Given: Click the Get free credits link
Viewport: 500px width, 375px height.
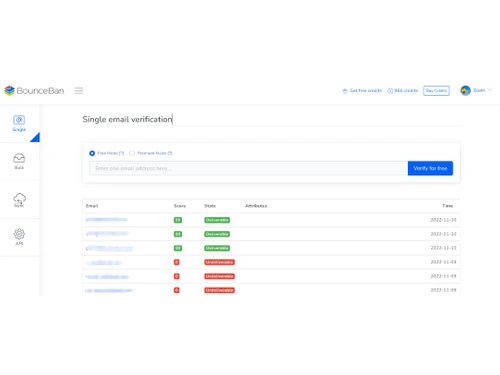Looking at the screenshot, I should point(362,90).
